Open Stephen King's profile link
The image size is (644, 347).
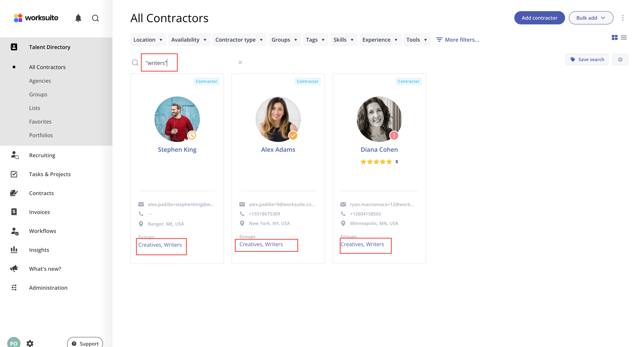[177, 149]
